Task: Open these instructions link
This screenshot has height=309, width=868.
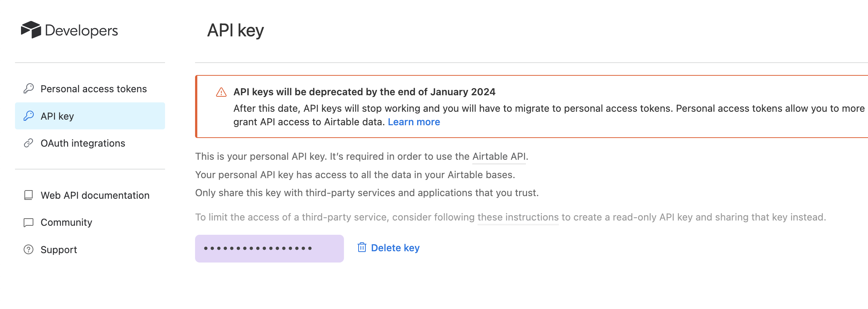Action: [x=518, y=217]
